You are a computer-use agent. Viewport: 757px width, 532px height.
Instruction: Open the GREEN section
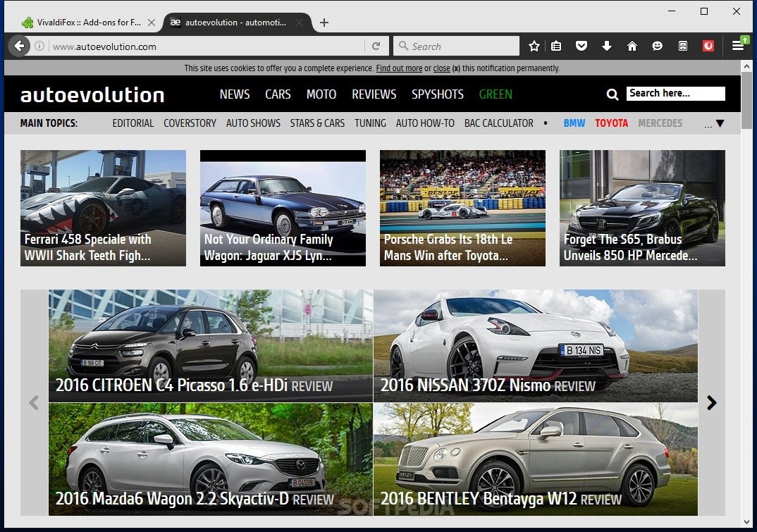point(496,94)
